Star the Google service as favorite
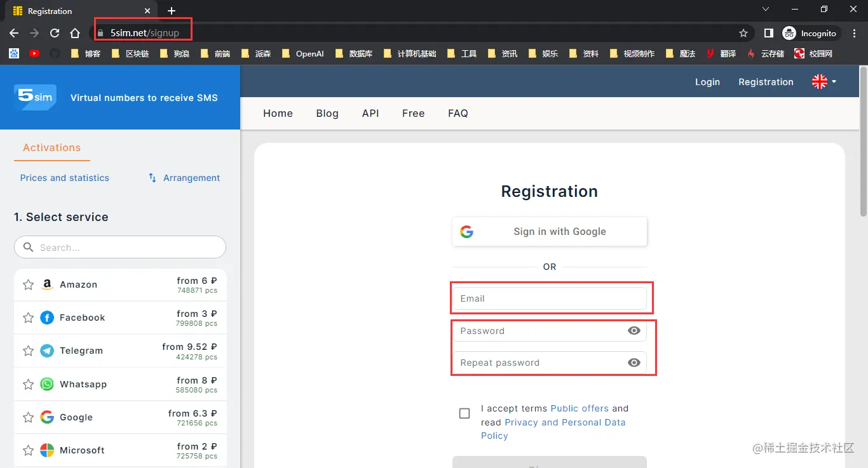This screenshot has height=468, width=868. click(x=28, y=418)
